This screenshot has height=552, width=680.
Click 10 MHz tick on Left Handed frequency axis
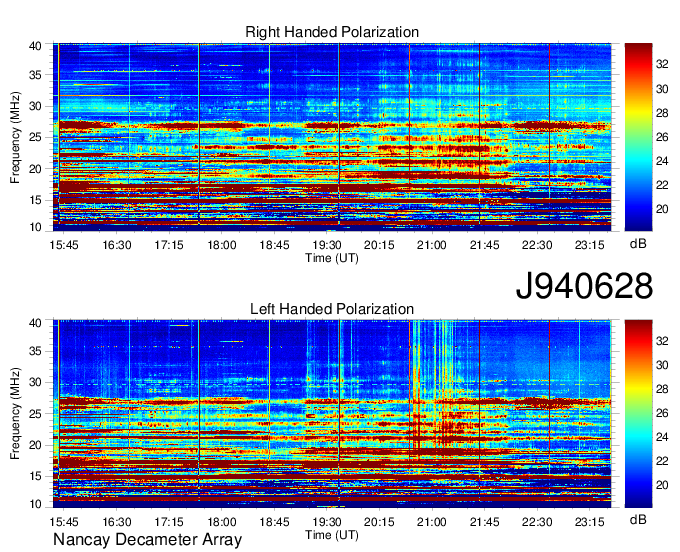35,504
